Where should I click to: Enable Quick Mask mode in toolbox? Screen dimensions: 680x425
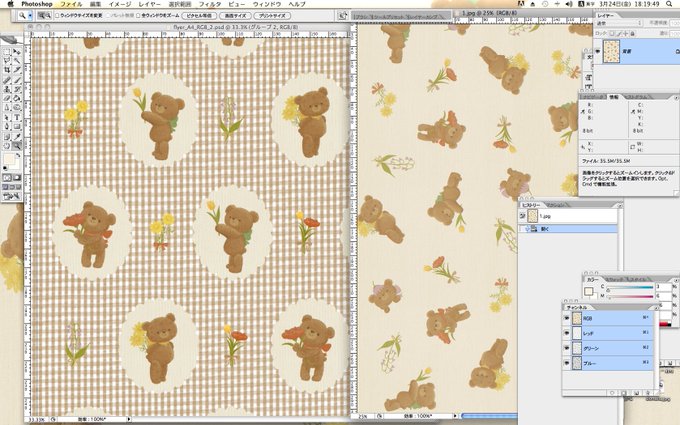17,177
